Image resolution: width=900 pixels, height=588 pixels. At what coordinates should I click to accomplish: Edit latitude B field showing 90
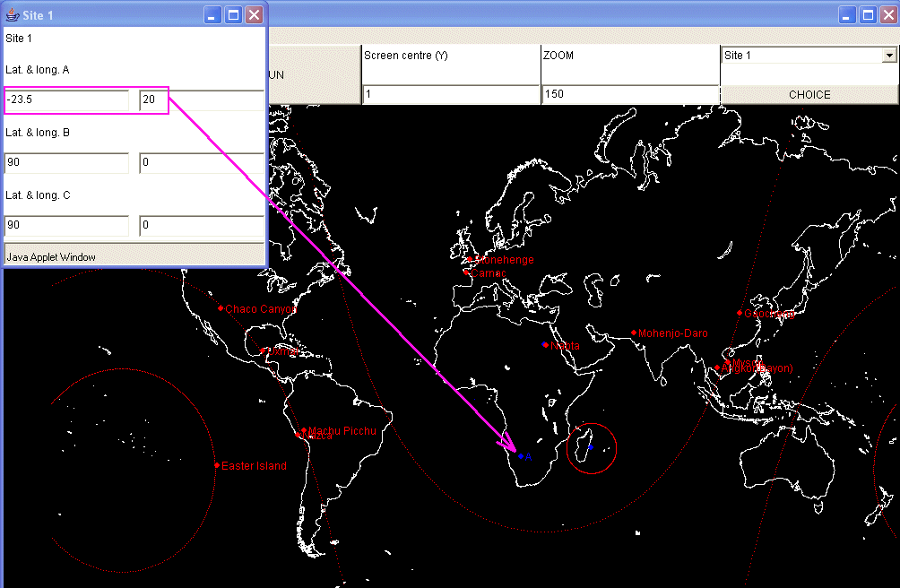[x=66, y=163]
